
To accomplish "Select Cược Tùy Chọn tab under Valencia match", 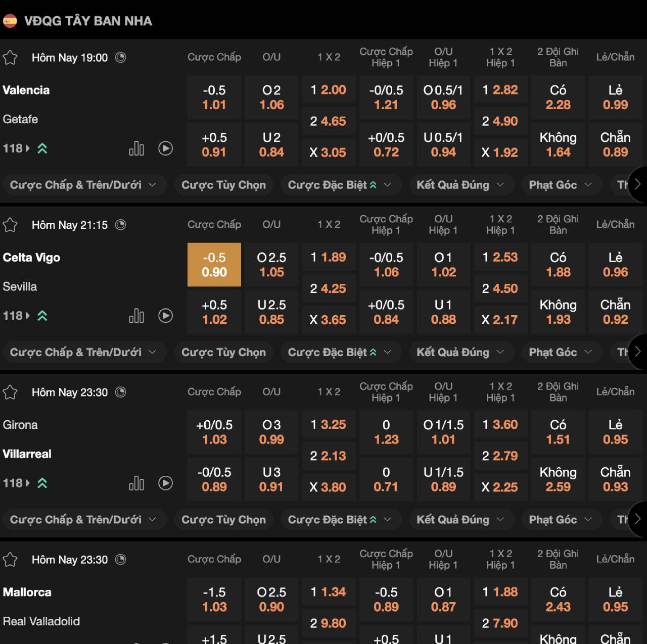I will pyautogui.click(x=223, y=185).
